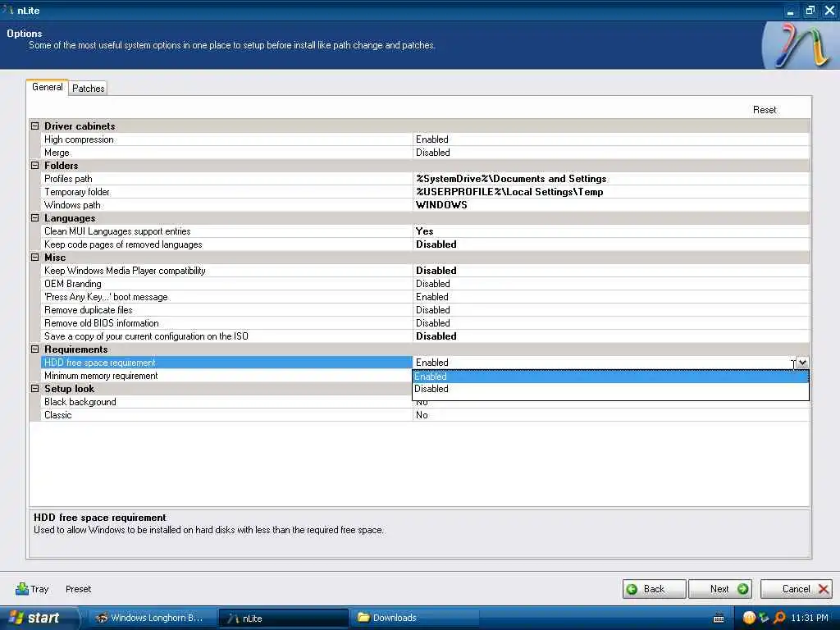The image size is (840, 630).
Task: Click the Clean MUI value Yes
Action: [x=610, y=231]
